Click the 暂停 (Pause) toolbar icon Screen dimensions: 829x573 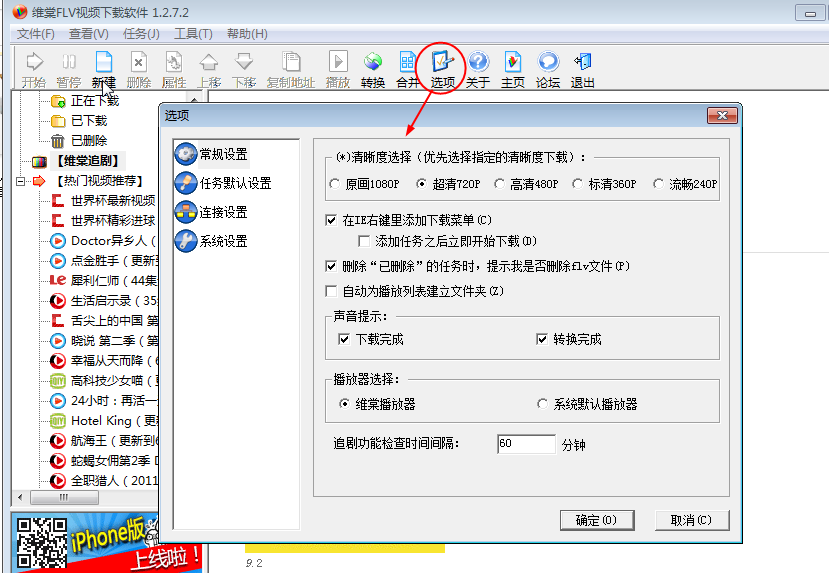pos(69,69)
